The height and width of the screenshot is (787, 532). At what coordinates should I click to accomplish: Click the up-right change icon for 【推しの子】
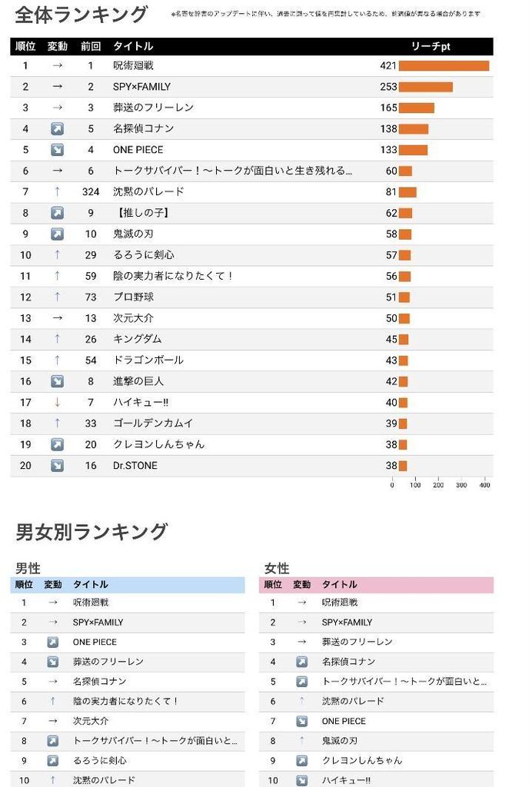pos(57,214)
